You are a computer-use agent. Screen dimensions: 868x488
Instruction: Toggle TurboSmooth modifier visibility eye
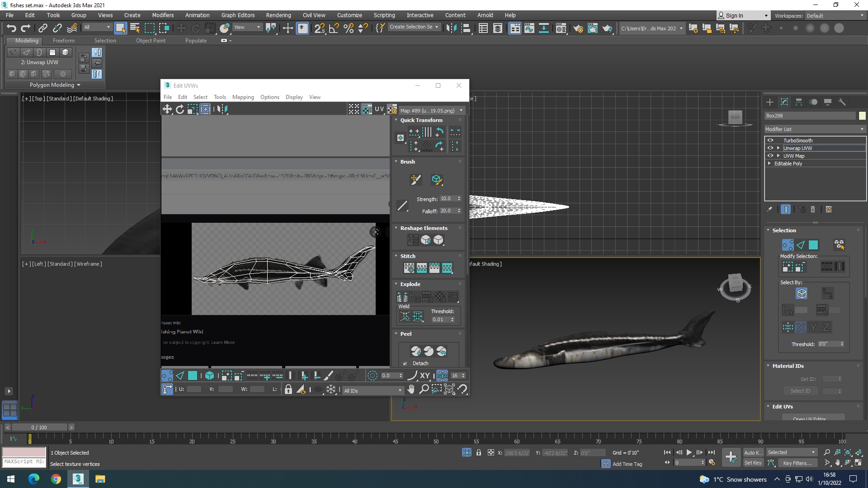770,141
